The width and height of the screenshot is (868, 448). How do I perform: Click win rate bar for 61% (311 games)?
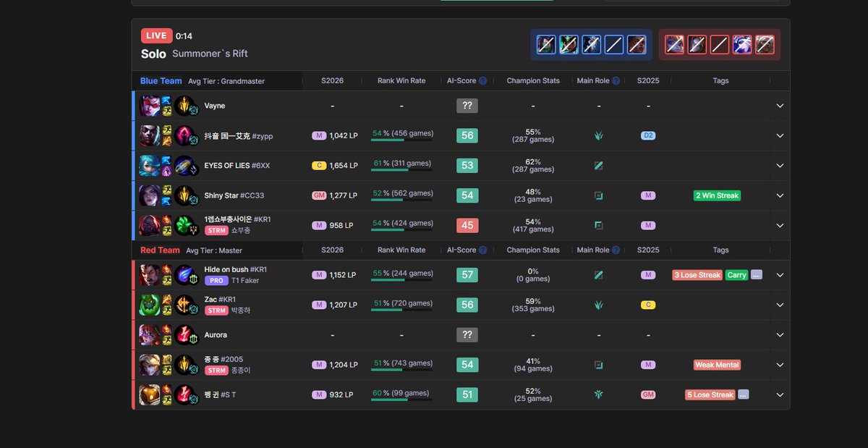(401, 170)
